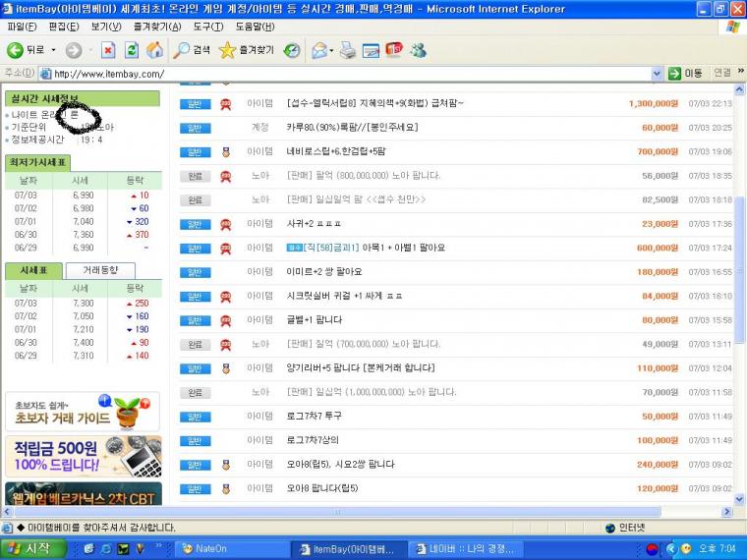Open listing 사귀+2 ㅍㅍㅍ

coord(314,223)
